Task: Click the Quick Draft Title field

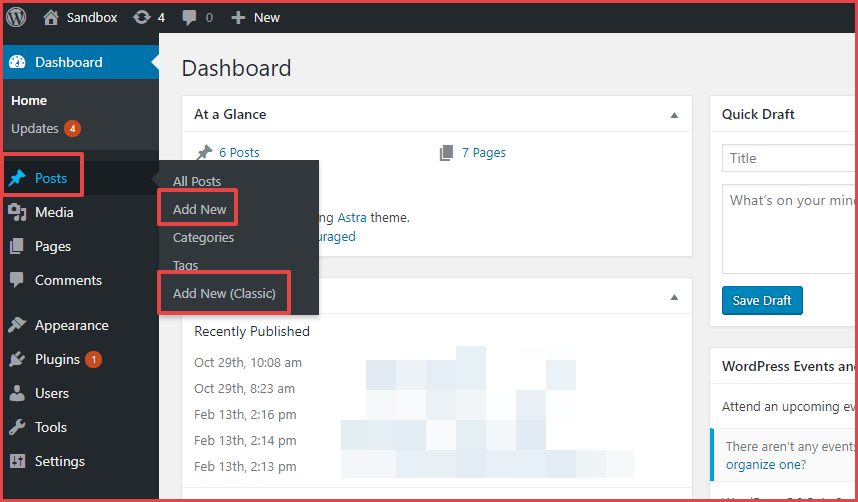Action: pyautogui.click(x=788, y=158)
